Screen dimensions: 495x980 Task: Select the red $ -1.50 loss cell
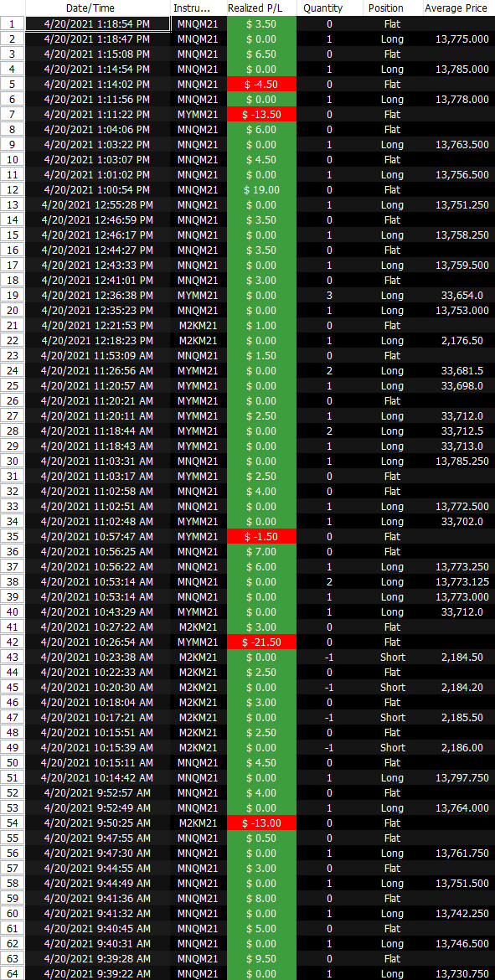[x=261, y=536]
